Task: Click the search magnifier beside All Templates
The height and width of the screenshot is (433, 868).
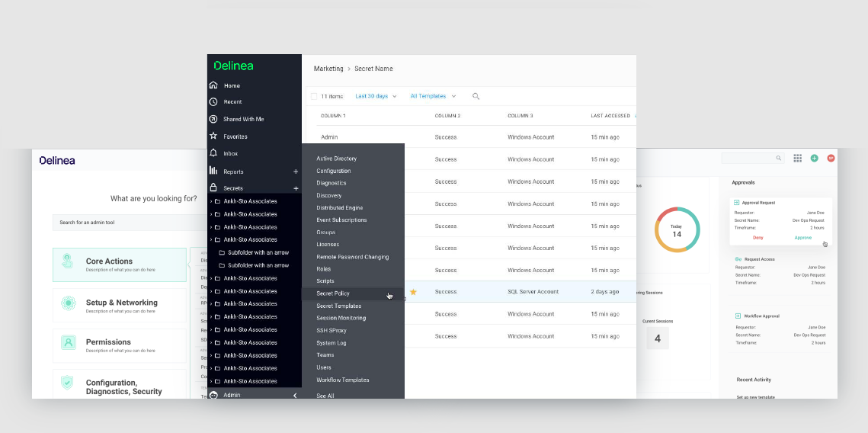Action: coord(476,96)
